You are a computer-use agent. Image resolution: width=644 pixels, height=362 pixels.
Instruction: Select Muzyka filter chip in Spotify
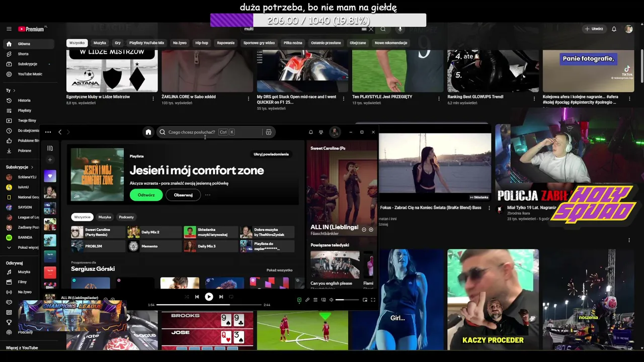coord(105,217)
